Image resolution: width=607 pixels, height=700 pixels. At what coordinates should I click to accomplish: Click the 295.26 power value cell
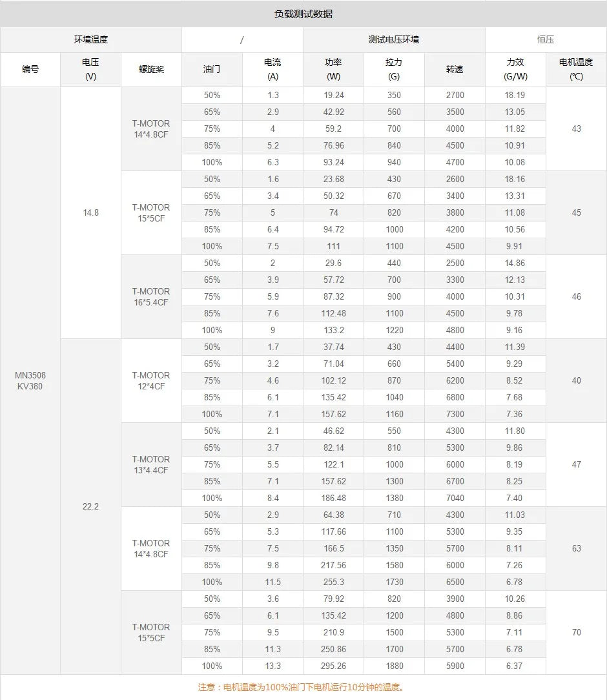pyautogui.click(x=333, y=666)
